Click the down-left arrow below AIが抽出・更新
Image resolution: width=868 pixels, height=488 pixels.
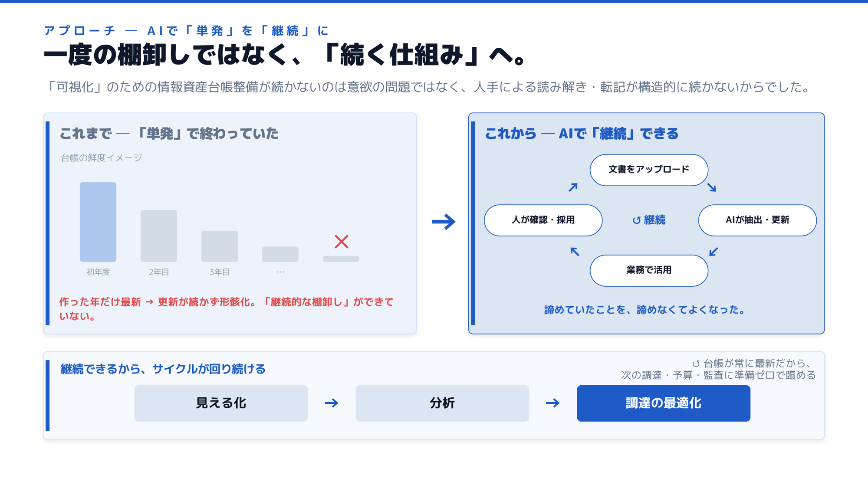(x=713, y=252)
